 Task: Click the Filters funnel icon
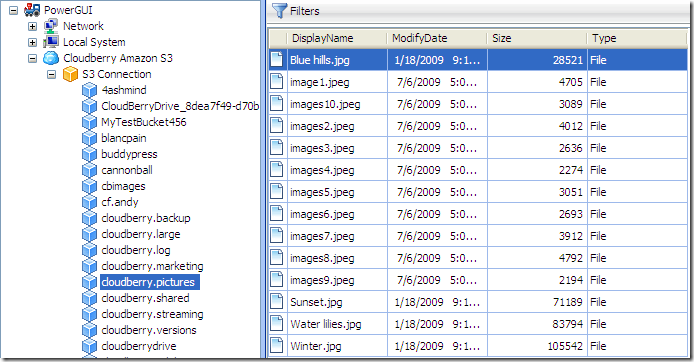pos(279,10)
